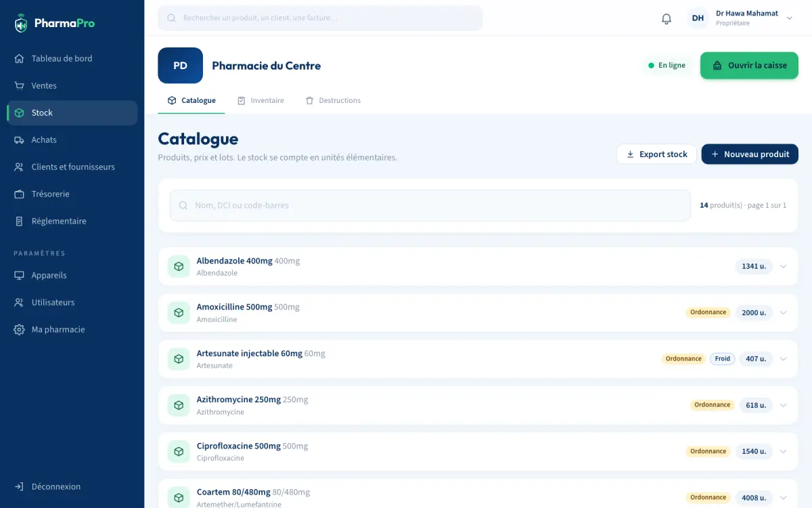Expand the Azithromycine 250mg row
The image size is (812, 508).
[784, 405]
